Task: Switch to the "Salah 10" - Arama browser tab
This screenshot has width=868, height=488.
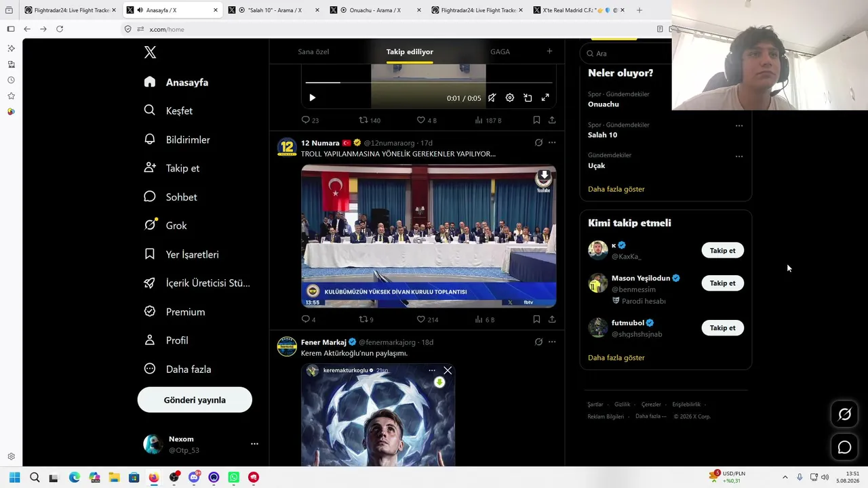Action: [x=273, y=10]
